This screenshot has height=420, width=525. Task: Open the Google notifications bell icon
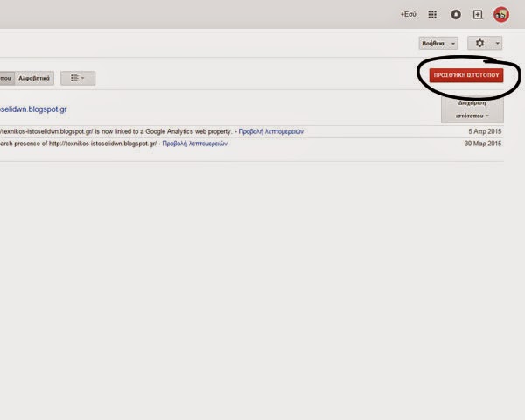click(x=456, y=14)
